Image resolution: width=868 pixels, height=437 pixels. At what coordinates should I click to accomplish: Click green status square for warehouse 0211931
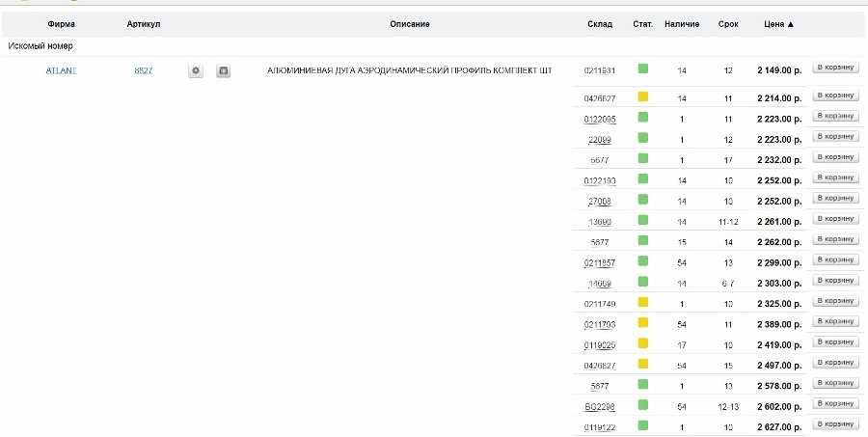click(x=643, y=69)
